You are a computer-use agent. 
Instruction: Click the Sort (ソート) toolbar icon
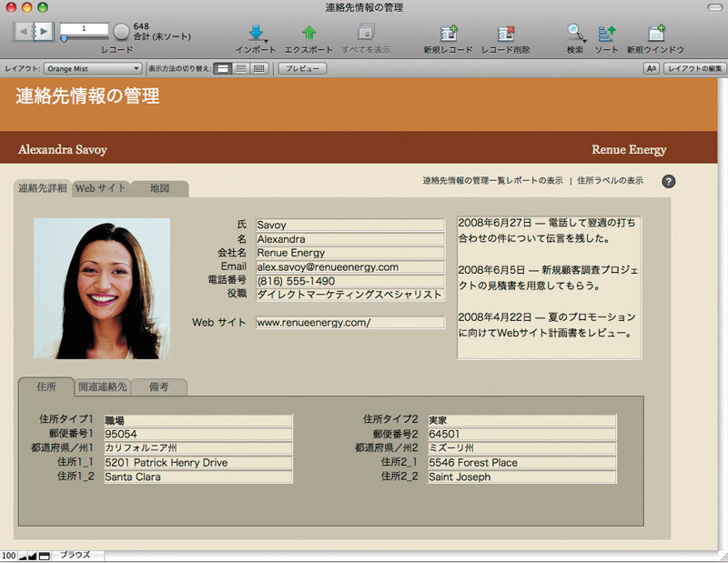pyautogui.click(x=606, y=33)
